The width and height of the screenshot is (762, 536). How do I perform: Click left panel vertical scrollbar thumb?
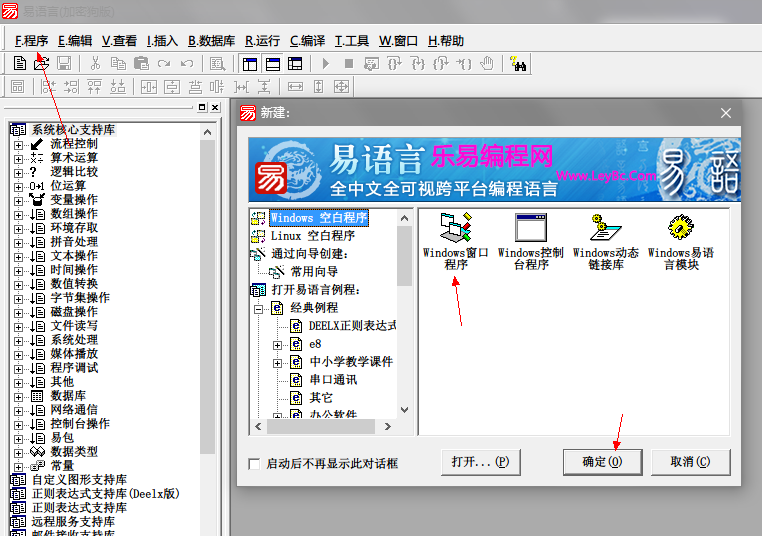tap(208, 296)
